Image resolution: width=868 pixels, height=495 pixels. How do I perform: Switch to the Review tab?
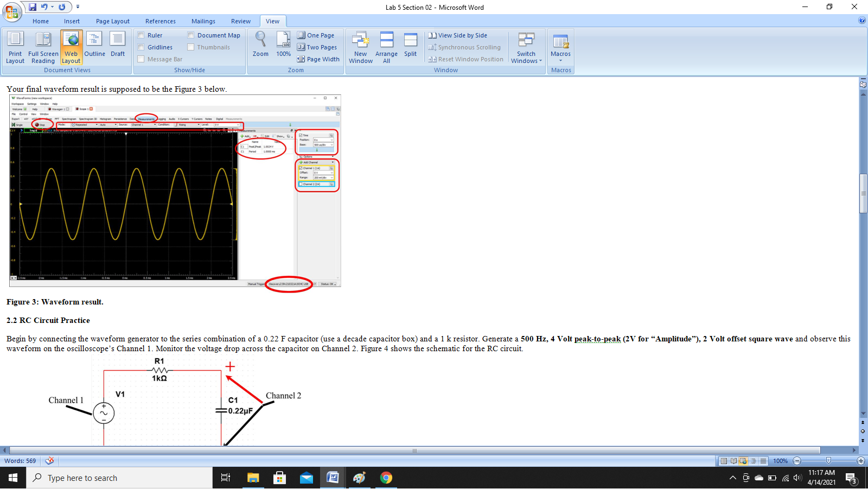tap(240, 21)
